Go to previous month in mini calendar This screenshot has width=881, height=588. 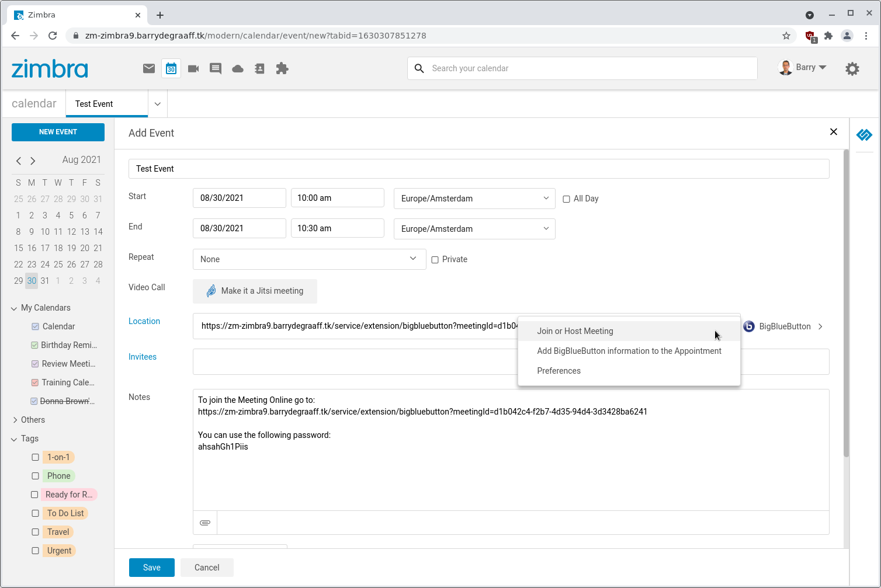(19, 161)
